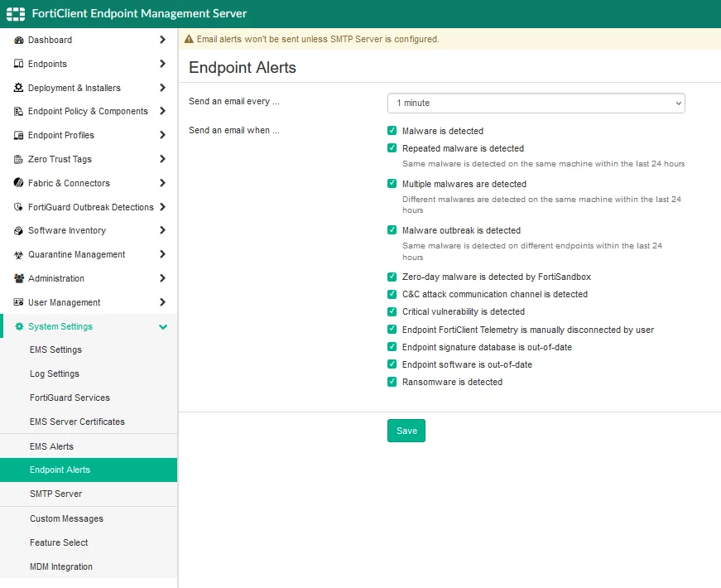
Task: Click the Endpoint Profiles icon
Action: tap(18, 135)
